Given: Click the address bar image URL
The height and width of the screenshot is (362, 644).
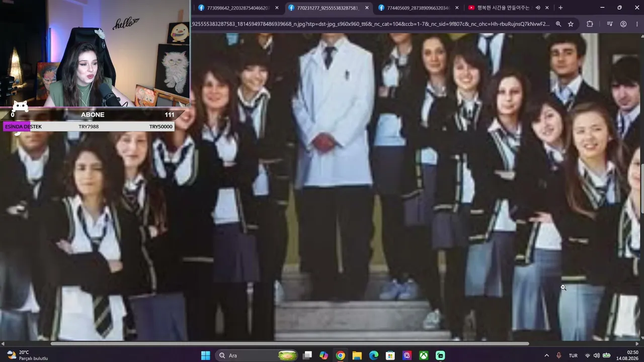Looking at the screenshot, I should click(371, 24).
